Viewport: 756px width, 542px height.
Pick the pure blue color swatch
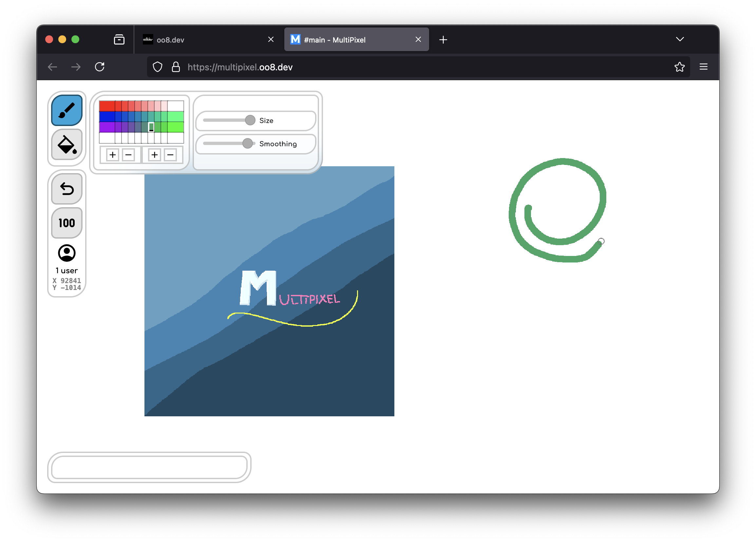tap(107, 117)
